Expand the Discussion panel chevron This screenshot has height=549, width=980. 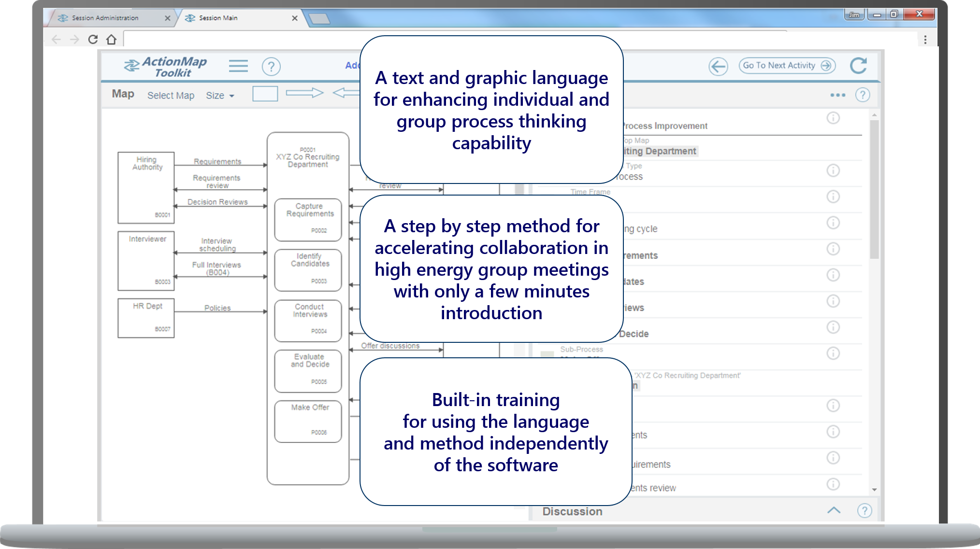(x=834, y=510)
